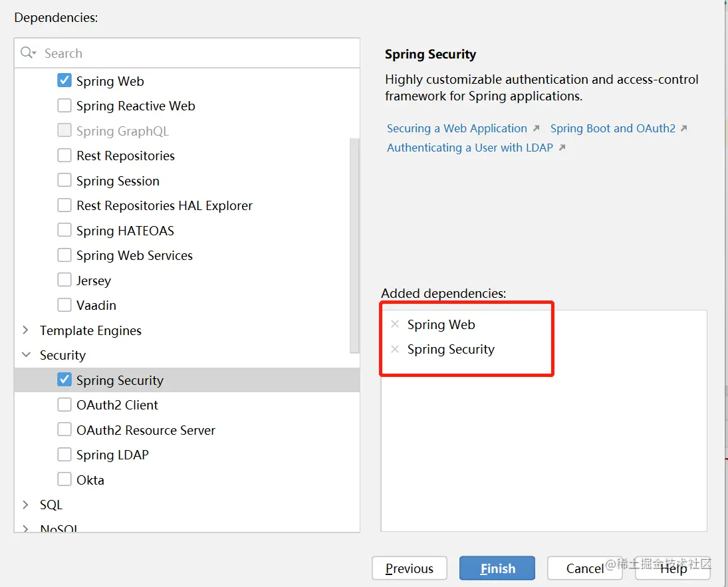Uncheck the Spring Web checkbox
The image size is (728, 587).
(x=64, y=80)
